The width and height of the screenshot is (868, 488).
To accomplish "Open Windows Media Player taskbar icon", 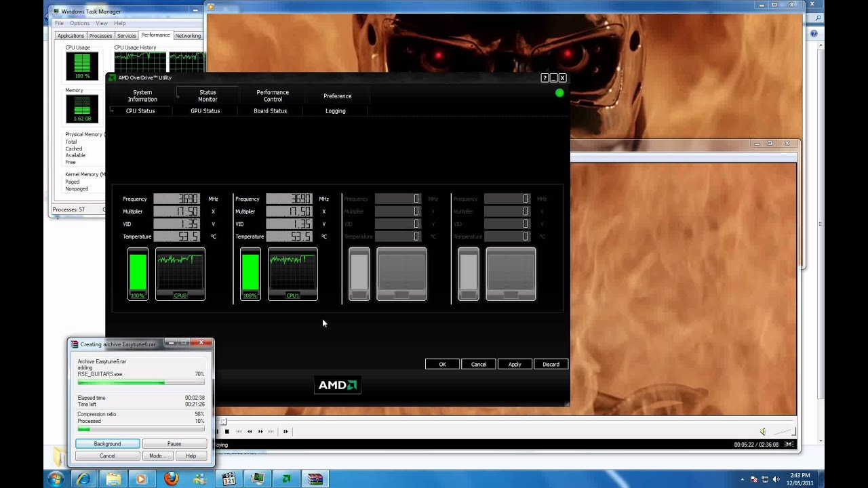I will [x=141, y=479].
